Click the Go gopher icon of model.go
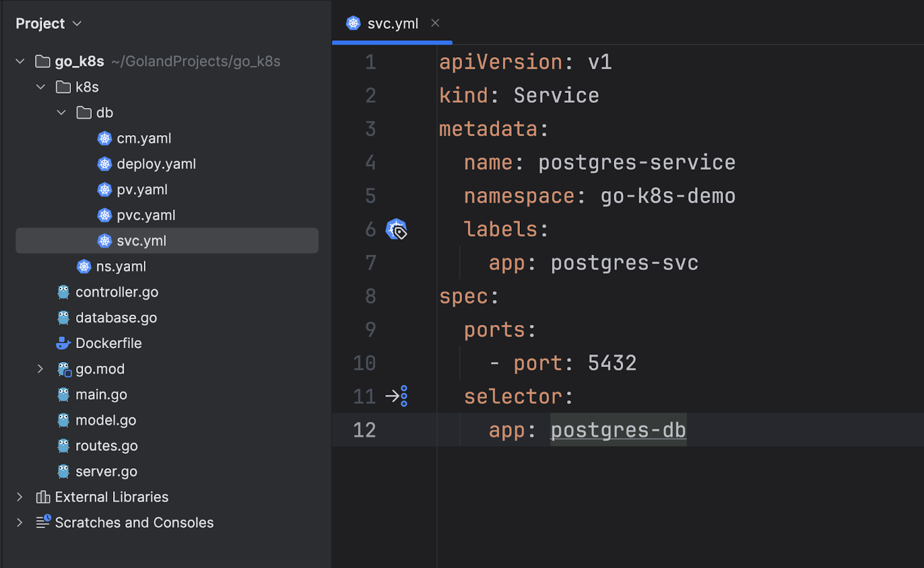 [x=64, y=420]
